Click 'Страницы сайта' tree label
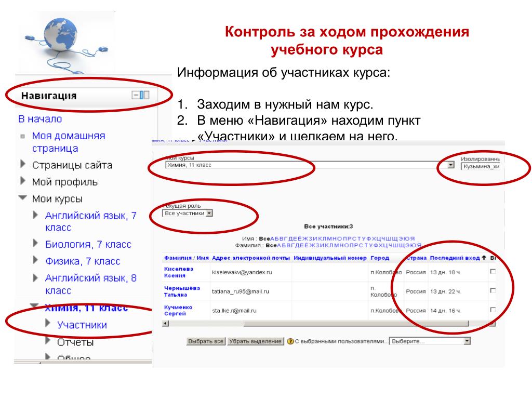The image size is (532, 399). (72, 165)
